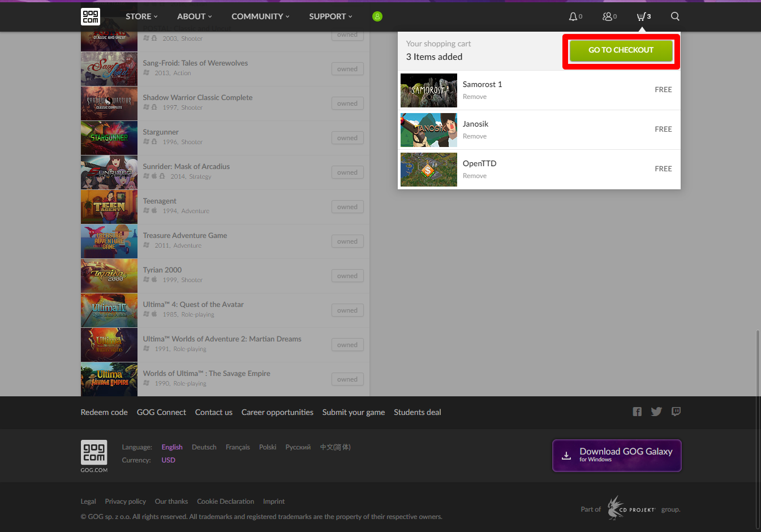Open the Contact us link

pyautogui.click(x=214, y=412)
